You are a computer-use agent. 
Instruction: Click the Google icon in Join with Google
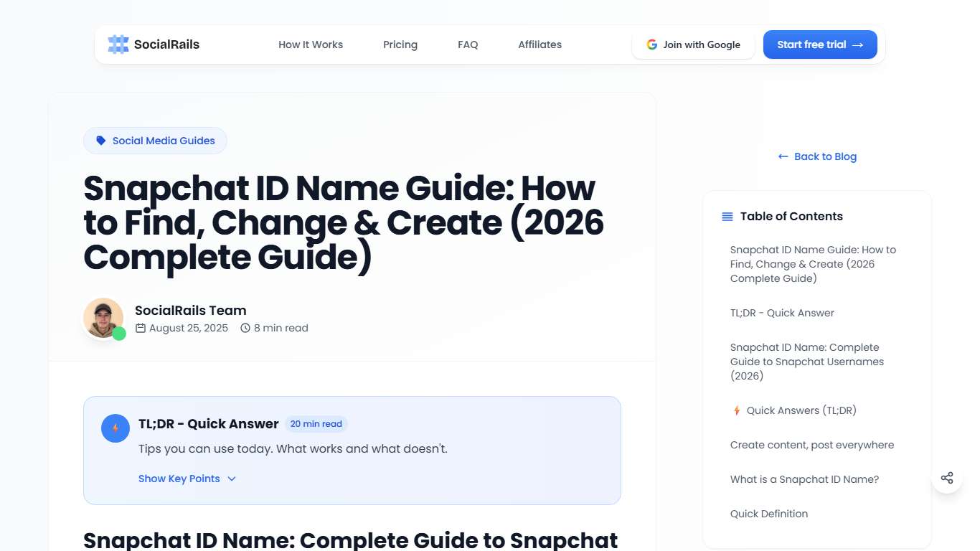pyautogui.click(x=651, y=44)
